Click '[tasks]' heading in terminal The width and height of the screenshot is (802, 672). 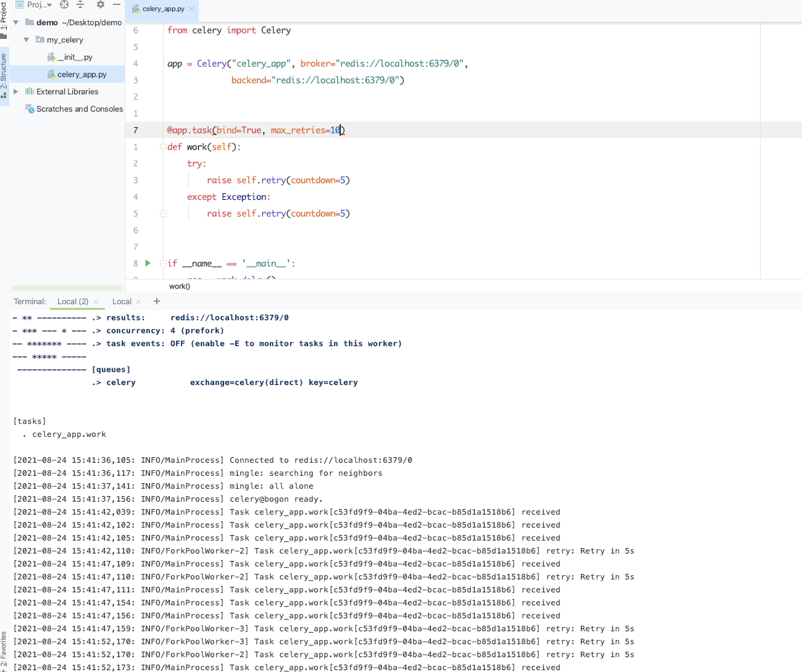(30, 421)
